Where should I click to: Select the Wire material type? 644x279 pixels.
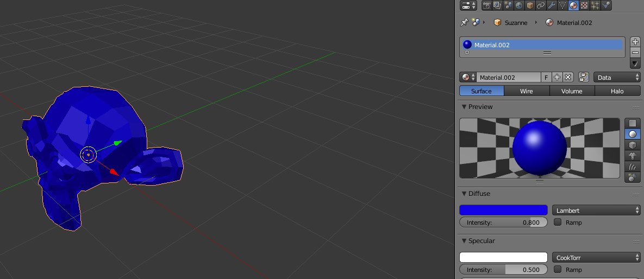tap(527, 91)
